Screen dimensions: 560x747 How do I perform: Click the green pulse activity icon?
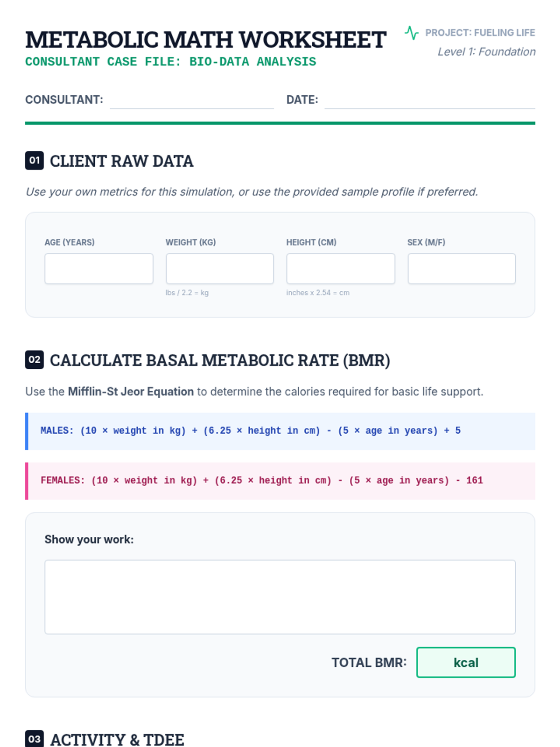tap(412, 33)
